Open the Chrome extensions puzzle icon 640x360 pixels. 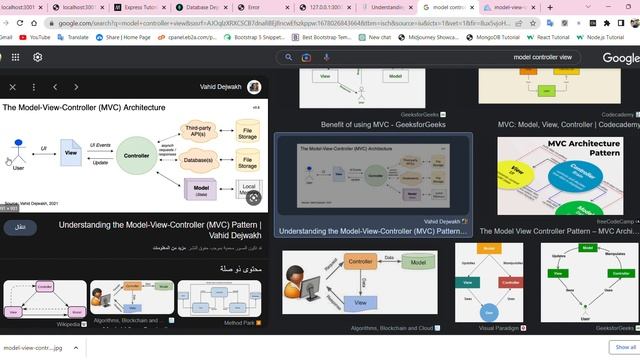(607, 23)
